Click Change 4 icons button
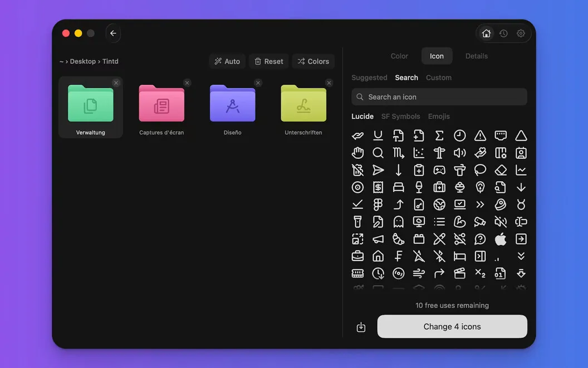The width and height of the screenshot is (588, 368). pos(452,326)
